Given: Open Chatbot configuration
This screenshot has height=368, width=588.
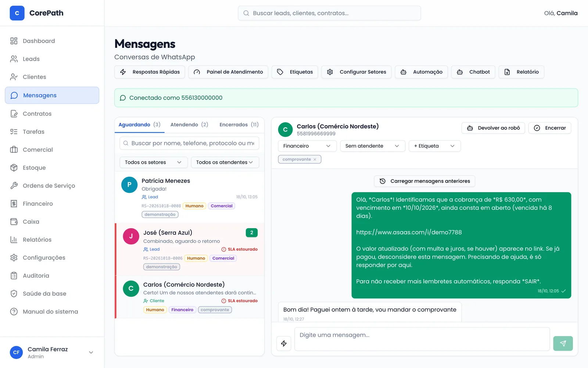Looking at the screenshot, I should click(x=473, y=72).
